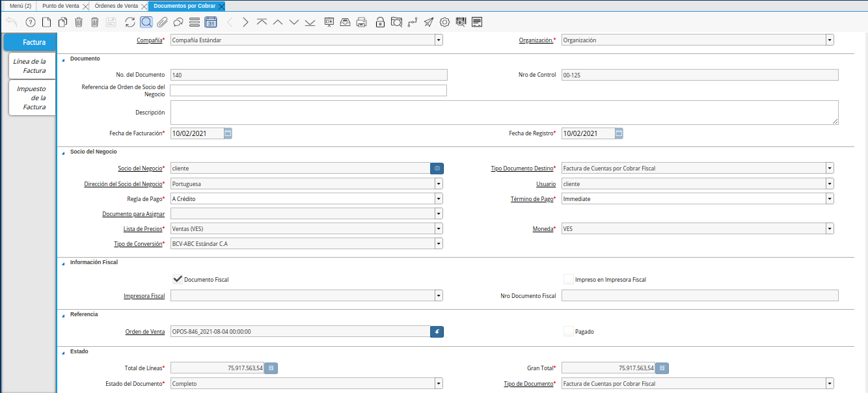
Task: Click the print icon in the toolbar
Action: pyautogui.click(x=362, y=22)
